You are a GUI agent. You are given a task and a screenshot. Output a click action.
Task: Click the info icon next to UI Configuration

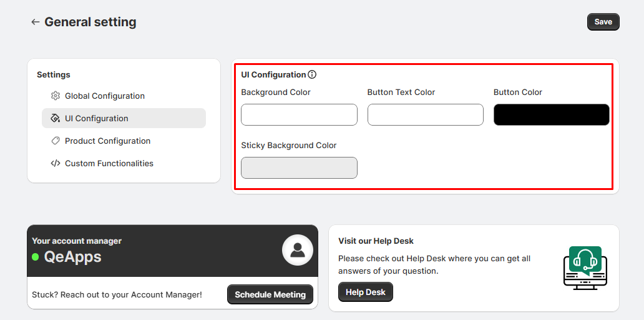click(312, 74)
